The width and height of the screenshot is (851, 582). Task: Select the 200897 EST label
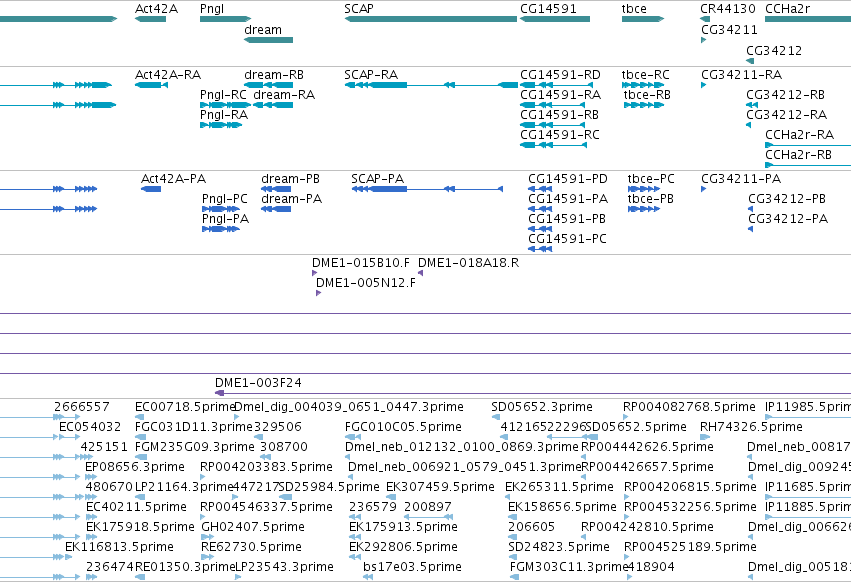pos(428,507)
